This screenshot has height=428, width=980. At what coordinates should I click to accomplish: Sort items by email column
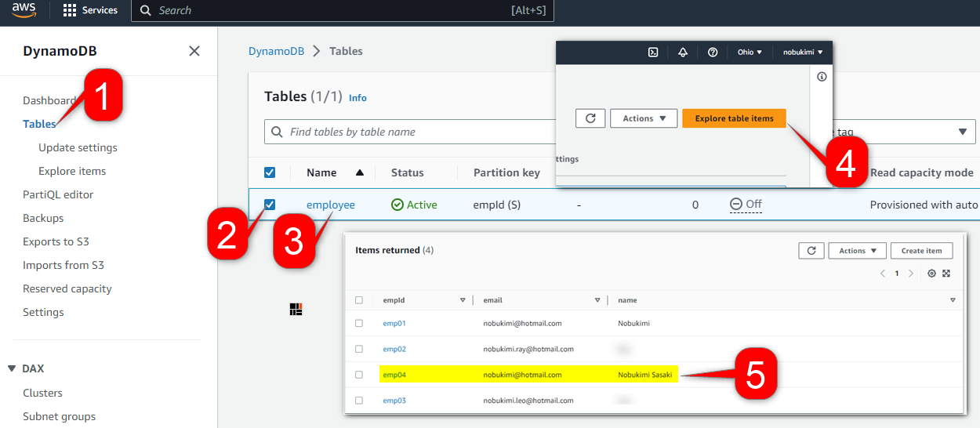(597, 300)
